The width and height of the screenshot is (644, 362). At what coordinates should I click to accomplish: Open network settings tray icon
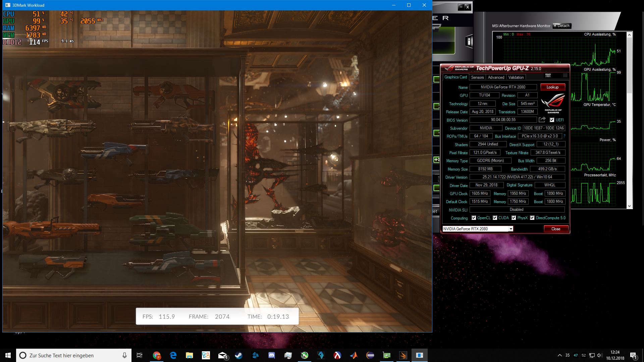592,355
